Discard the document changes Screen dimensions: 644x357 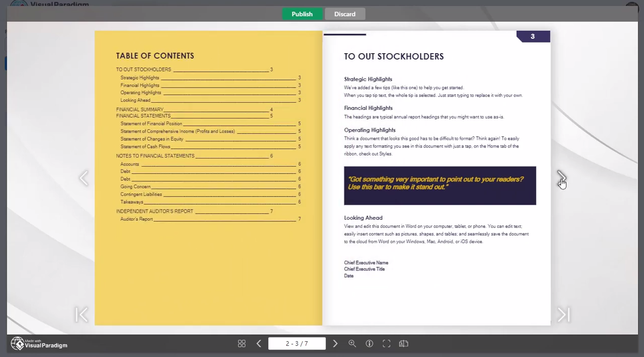click(x=345, y=14)
